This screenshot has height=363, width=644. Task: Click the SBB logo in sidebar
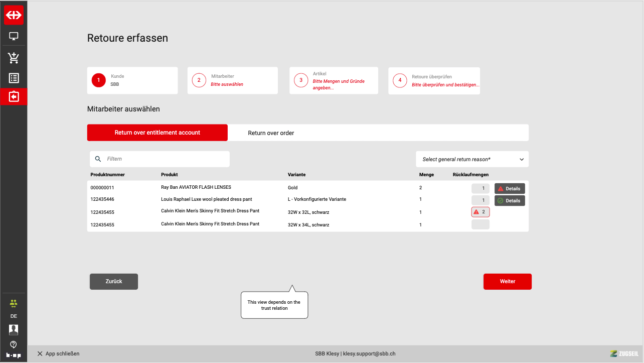coord(14,15)
